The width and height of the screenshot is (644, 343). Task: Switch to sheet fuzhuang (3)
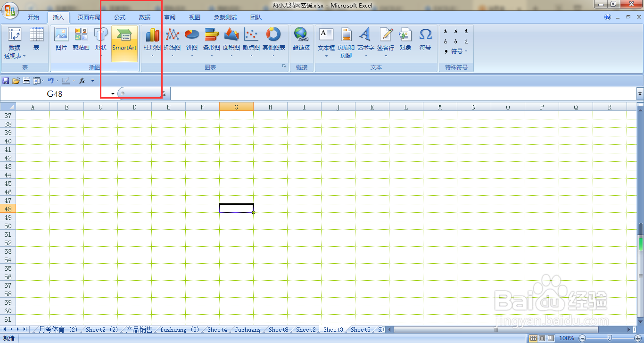click(x=180, y=329)
